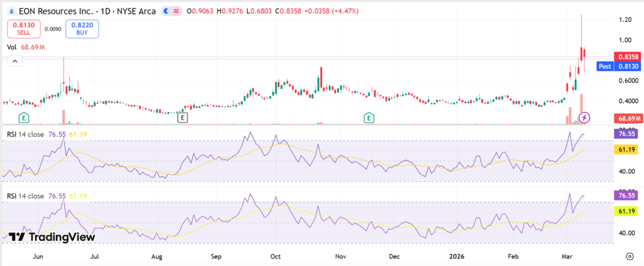This screenshot has width=644, height=266.
Task: Click the 40.00 scale label in lower RSI pane
Action: [626, 233]
